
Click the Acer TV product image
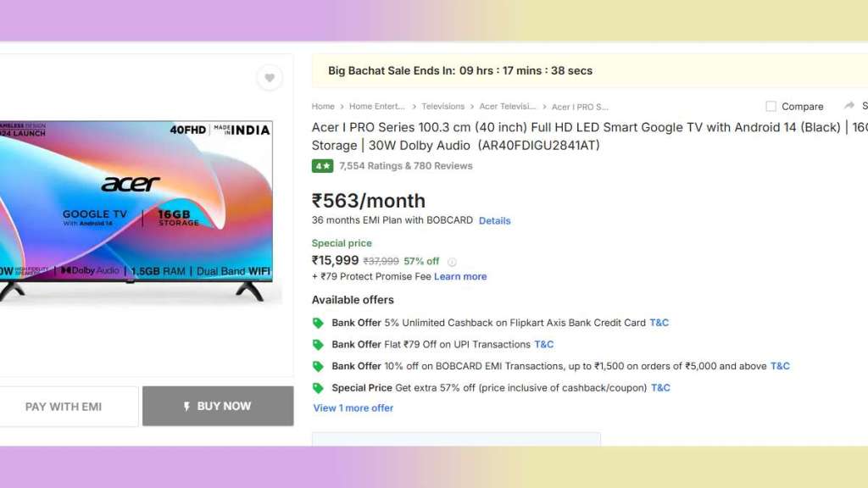pyautogui.click(x=136, y=208)
